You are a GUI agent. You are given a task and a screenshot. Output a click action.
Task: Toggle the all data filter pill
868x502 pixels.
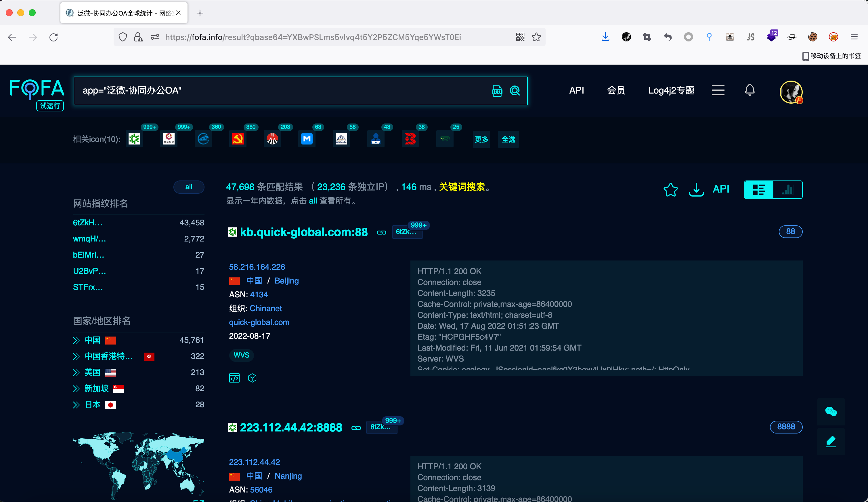coord(188,187)
